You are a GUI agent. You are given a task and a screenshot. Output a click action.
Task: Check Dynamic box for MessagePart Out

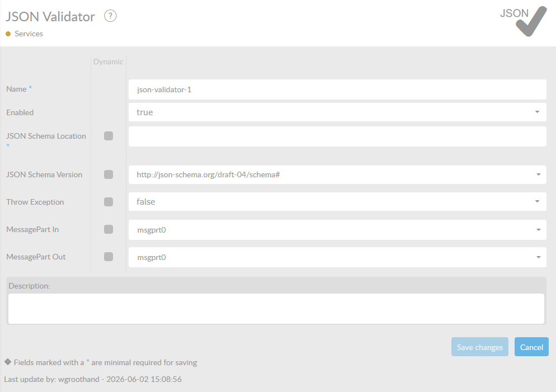point(109,257)
